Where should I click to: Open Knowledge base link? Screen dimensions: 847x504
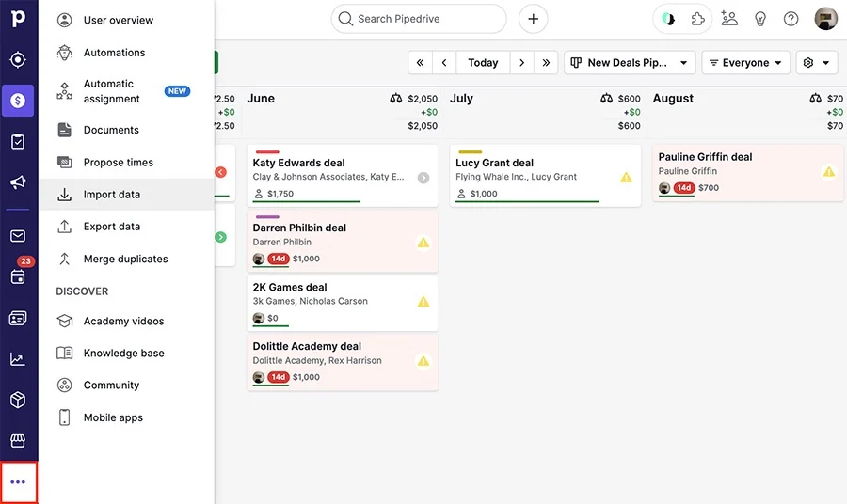127,353
